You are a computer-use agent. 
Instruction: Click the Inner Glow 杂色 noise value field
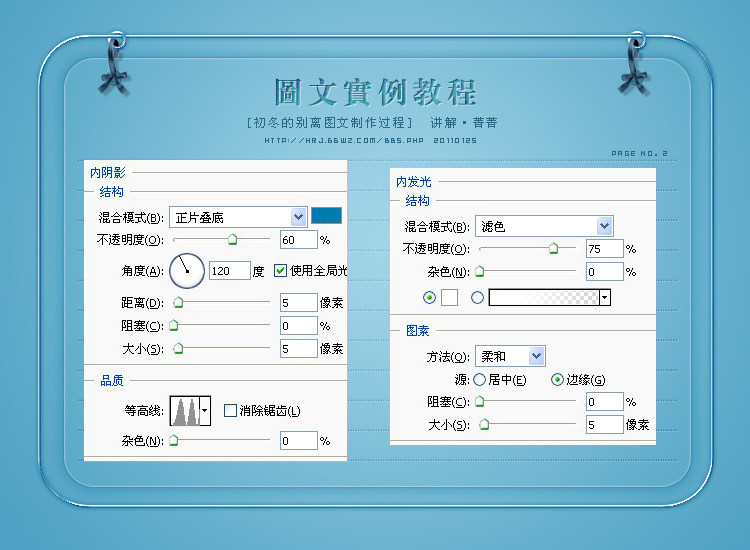(x=605, y=272)
